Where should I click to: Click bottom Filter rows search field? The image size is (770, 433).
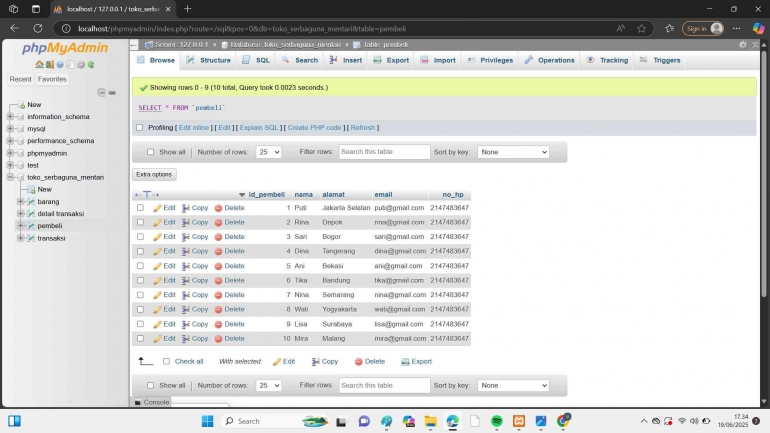click(x=385, y=386)
